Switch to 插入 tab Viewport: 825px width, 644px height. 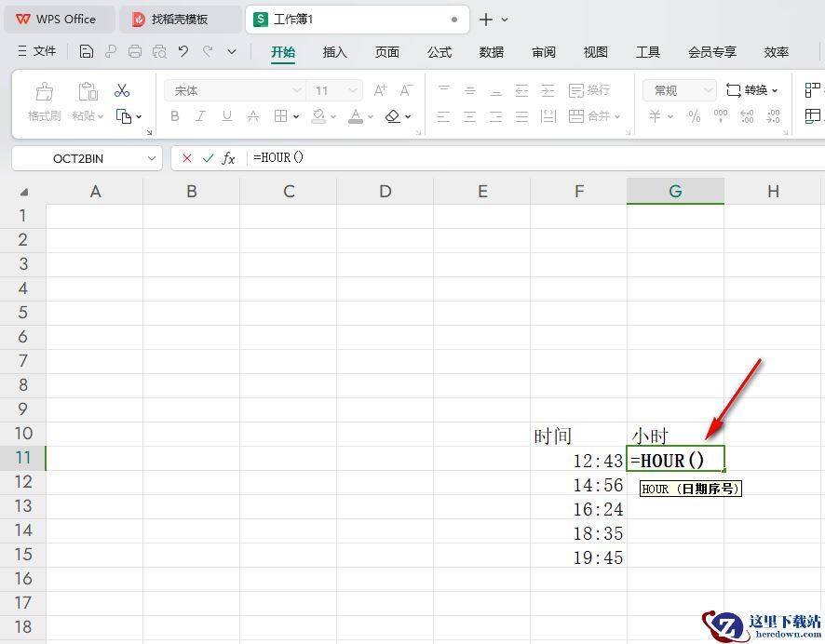pos(334,52)
